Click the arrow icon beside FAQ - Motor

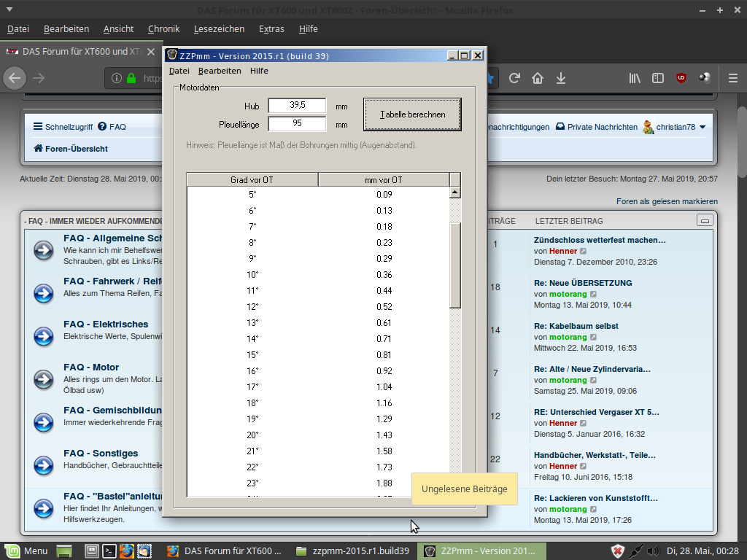(x=44, y=378)
